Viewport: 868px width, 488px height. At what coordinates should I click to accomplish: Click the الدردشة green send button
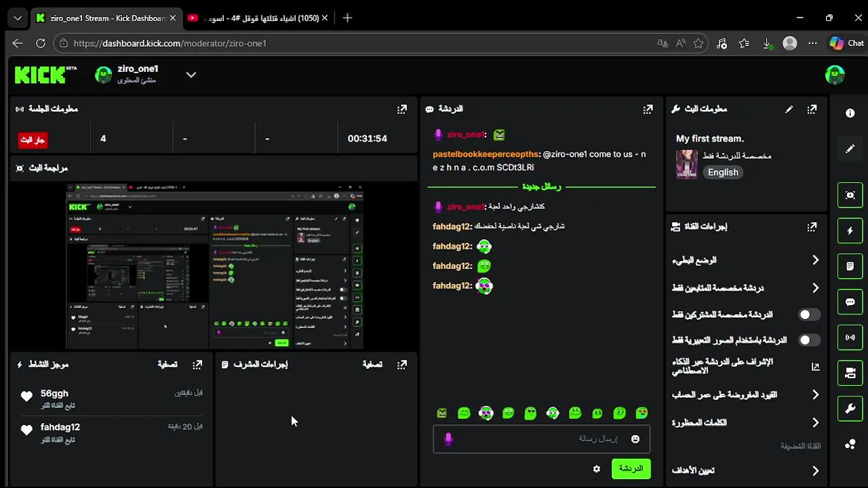631,469
